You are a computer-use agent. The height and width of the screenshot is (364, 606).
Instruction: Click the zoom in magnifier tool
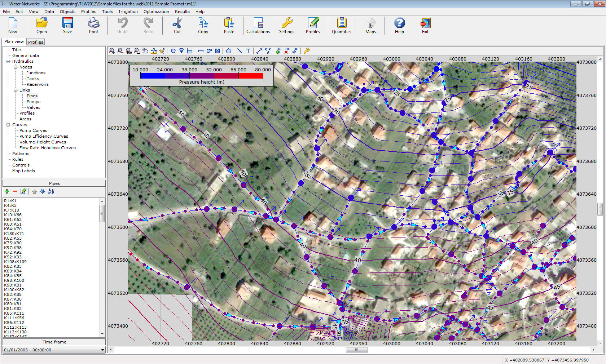point(112,51)
